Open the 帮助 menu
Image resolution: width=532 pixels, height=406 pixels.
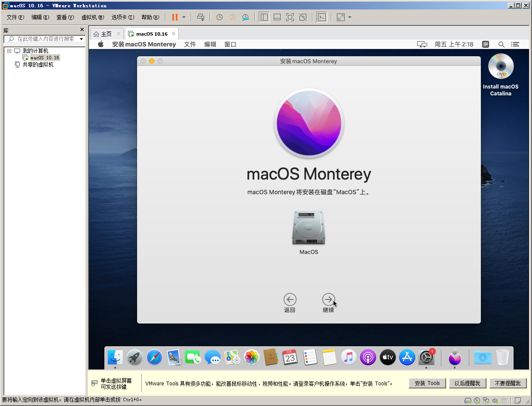click(150, 17)
